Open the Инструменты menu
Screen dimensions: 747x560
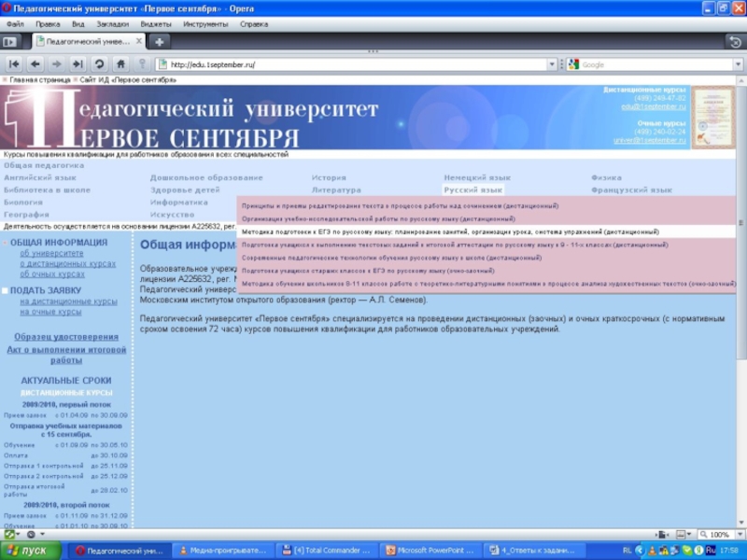205,24
